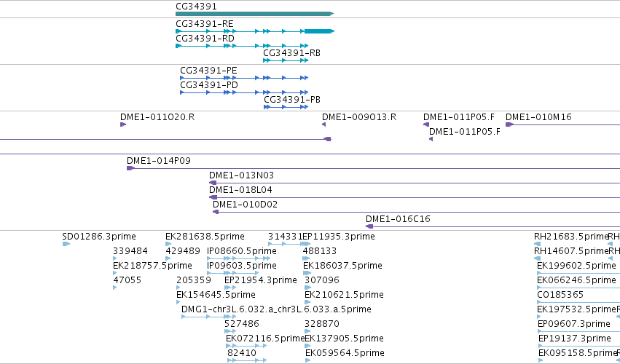Select EST 307096
The image size is (620, 364).
tap(308, 288)
